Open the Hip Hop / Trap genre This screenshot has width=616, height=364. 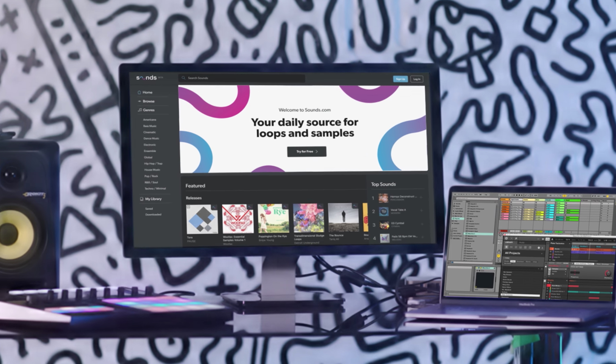coord(153,164)
